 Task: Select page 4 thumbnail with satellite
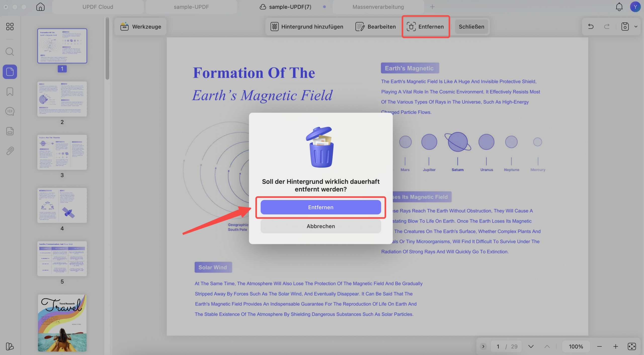pyautogui.click(x=62, y=205)
